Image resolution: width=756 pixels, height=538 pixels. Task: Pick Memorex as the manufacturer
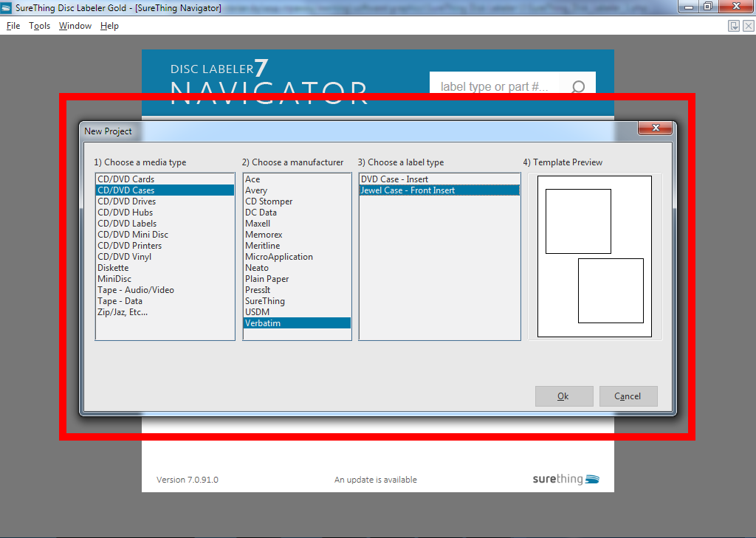pos(264,235)
